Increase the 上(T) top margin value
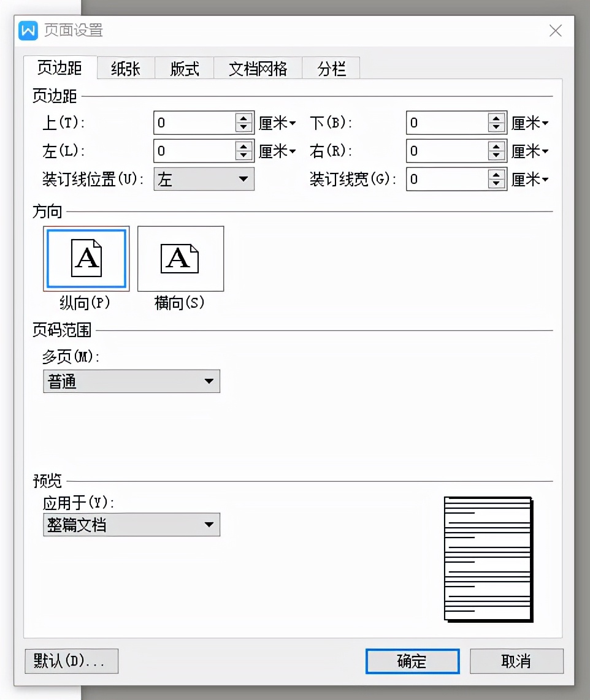 click(x=243, y=118)
